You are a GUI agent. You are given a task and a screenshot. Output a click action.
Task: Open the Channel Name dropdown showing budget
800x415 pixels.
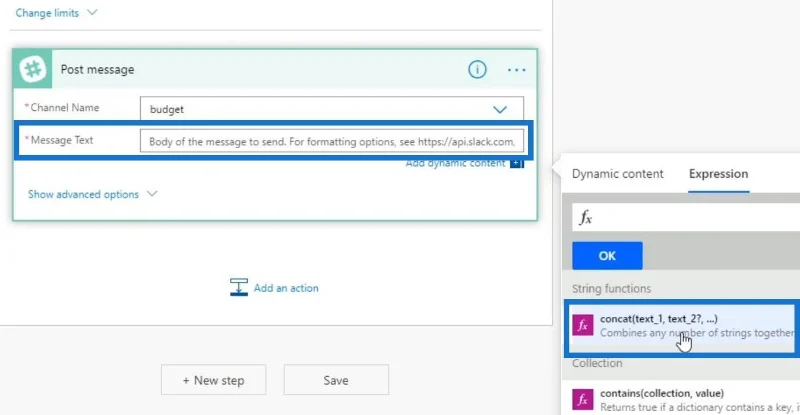332,109
